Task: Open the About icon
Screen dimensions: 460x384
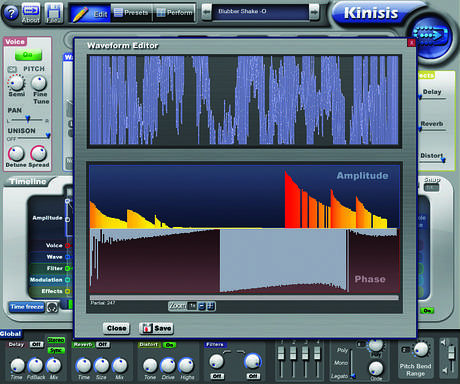Action: [x=31, y=13]
